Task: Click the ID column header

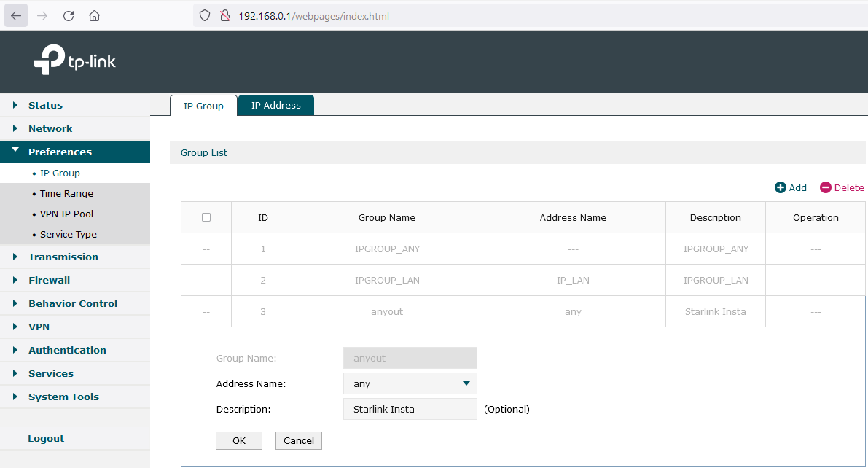Action: click(263, 217)
